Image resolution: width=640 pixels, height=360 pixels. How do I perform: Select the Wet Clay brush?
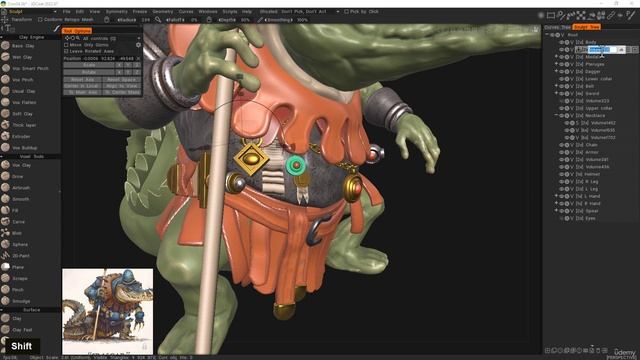pos(21,57)
